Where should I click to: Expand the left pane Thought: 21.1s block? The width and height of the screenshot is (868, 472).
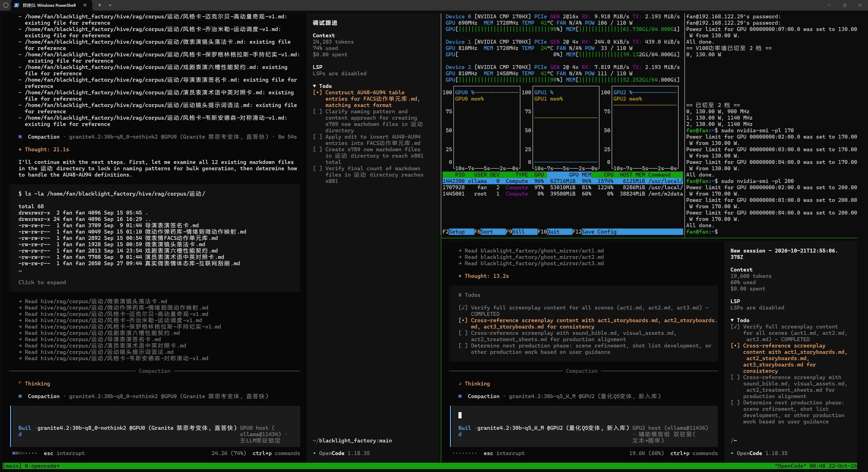click(44, 149)
